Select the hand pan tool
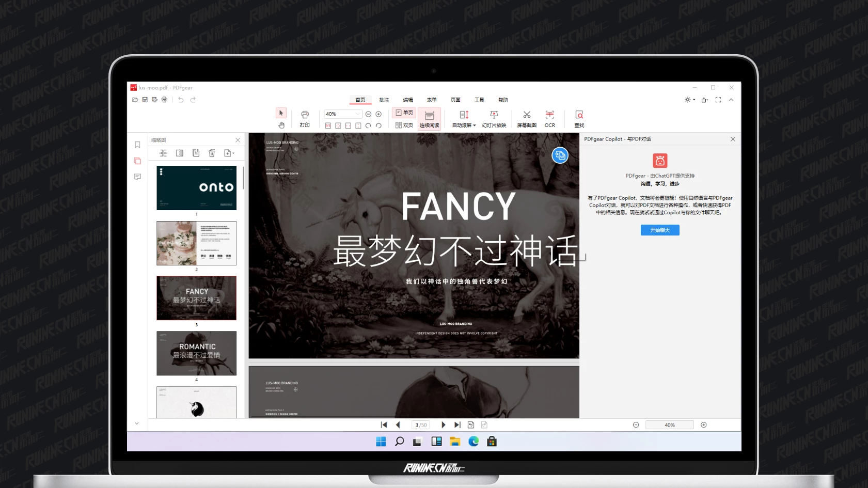The image size is (868, 488). click(281, 125)
